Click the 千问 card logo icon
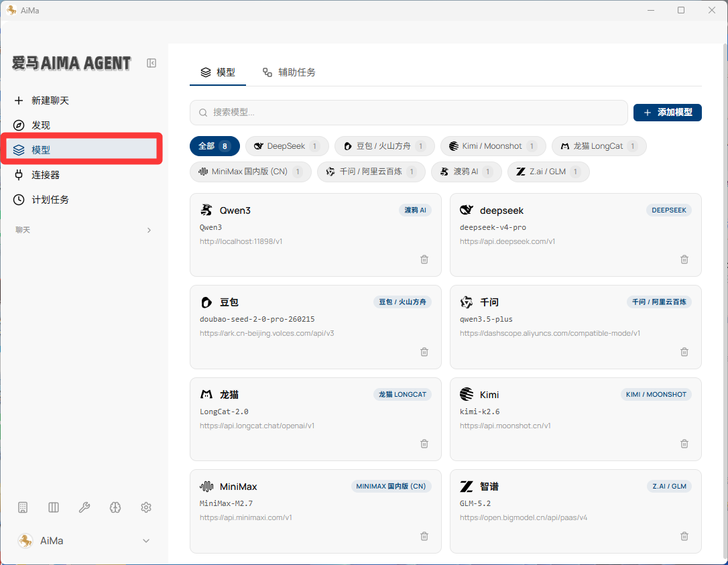This screenshot has height=565, width=728. (466, 302)
